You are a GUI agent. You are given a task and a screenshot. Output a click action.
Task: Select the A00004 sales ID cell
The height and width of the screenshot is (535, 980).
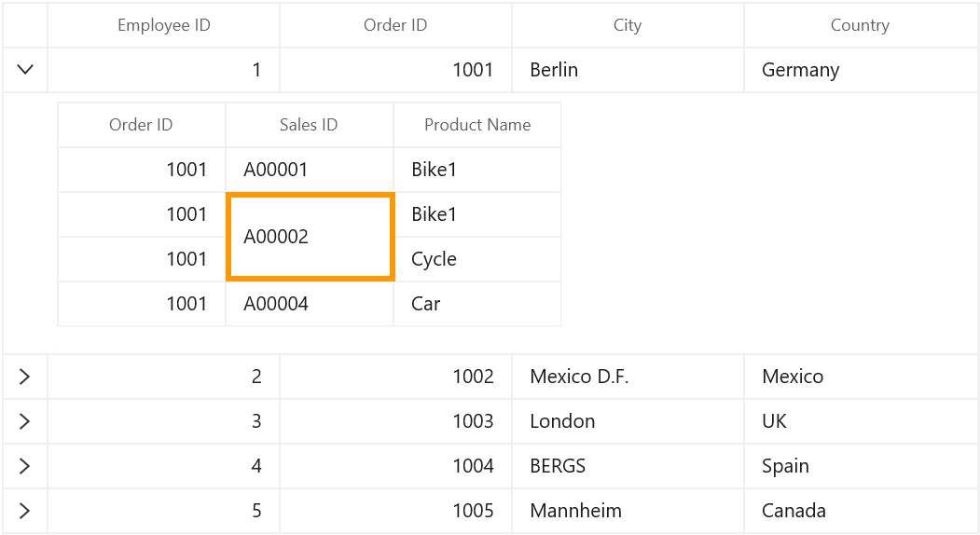[310, 304]
